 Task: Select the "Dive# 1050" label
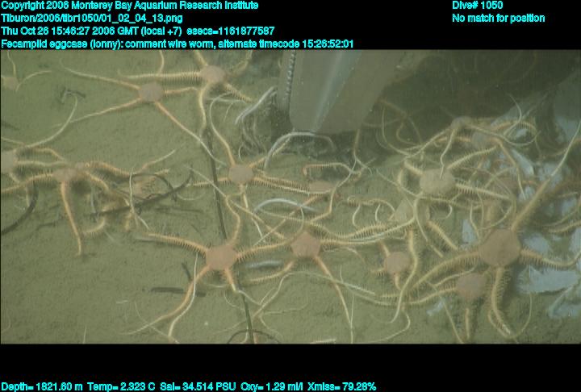coord(477,5)
